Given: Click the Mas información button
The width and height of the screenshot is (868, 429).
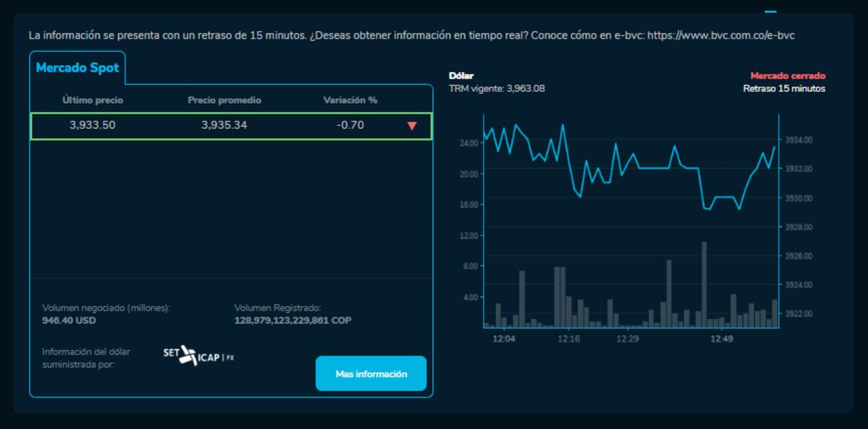Looking at the screenshot, I should [371, 374].
